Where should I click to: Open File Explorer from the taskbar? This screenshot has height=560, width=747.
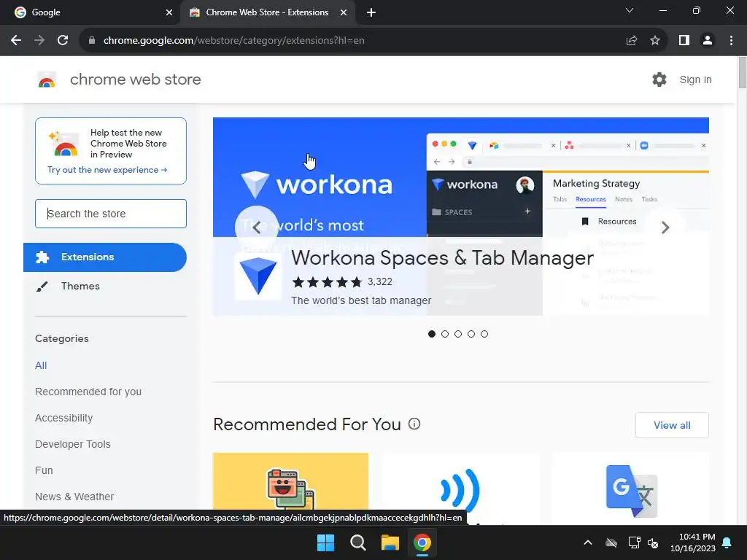tap(390, 542)
